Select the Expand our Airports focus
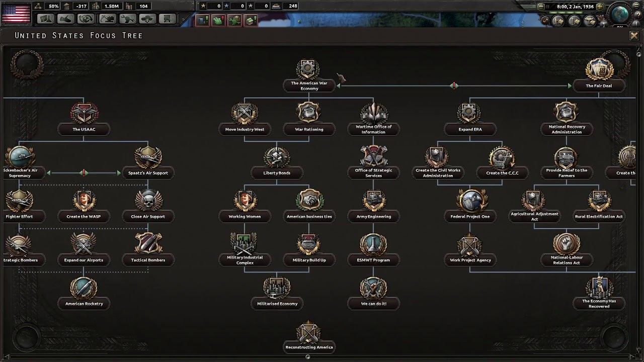The image size is (644, 362). coord(84,250)
